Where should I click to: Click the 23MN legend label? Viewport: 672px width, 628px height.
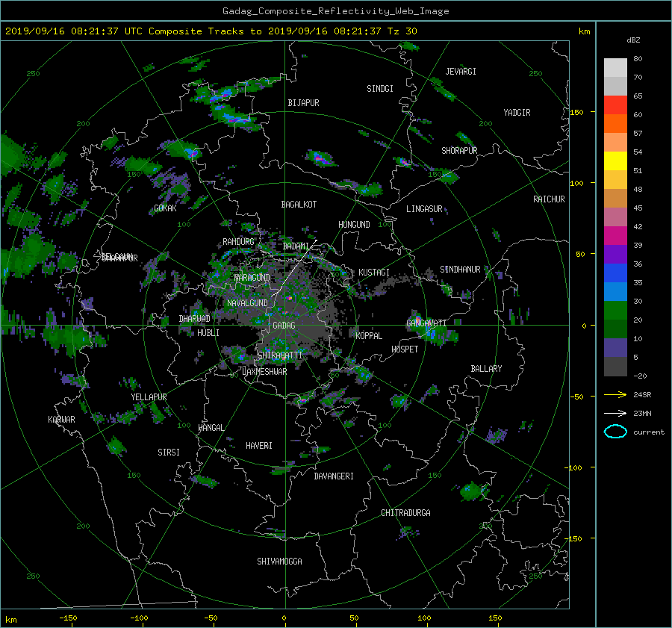click(642, 413)
